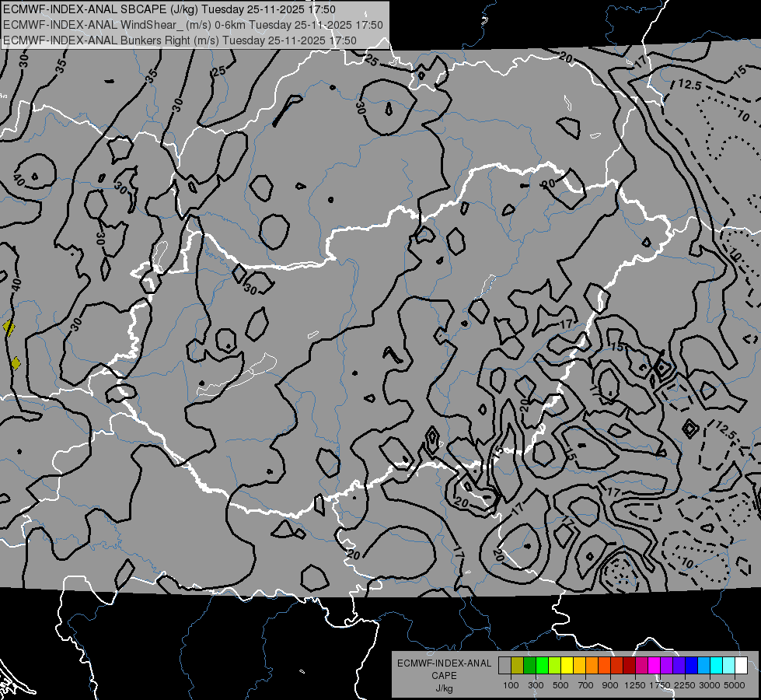Select the white color bar swatch
Image resolution: width=761 pixels, height=700 pixels.
pyautogui.click(x=741, y=665)
